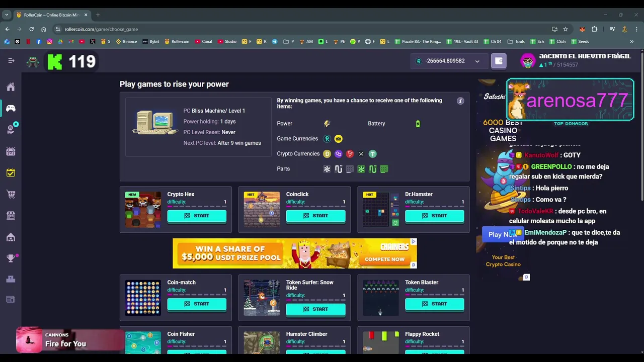This screenshot has width=644, height=362.
Task: Open the Rollercoin bookmark
Action: (177, 42)
